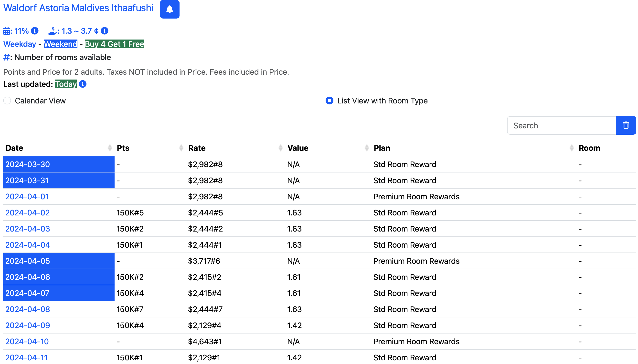Click the calendar availability icon
Screen dimensions: 638x364
[7, 31]
